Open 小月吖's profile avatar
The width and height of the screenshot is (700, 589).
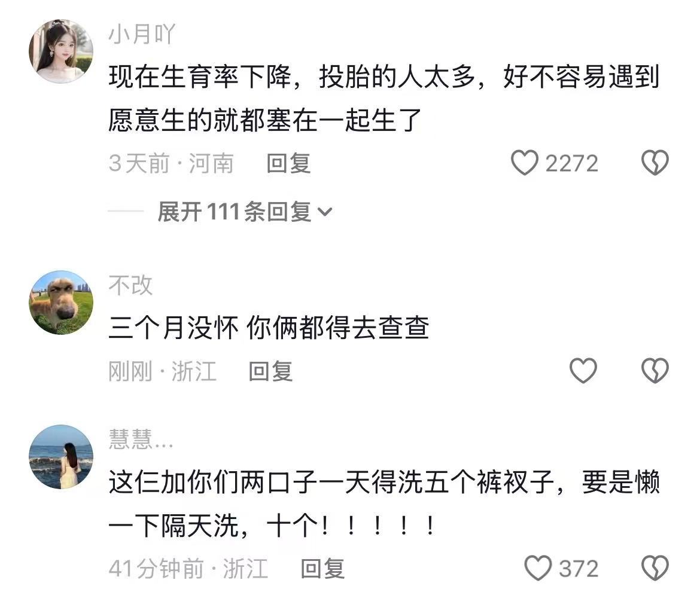[61, 51]
